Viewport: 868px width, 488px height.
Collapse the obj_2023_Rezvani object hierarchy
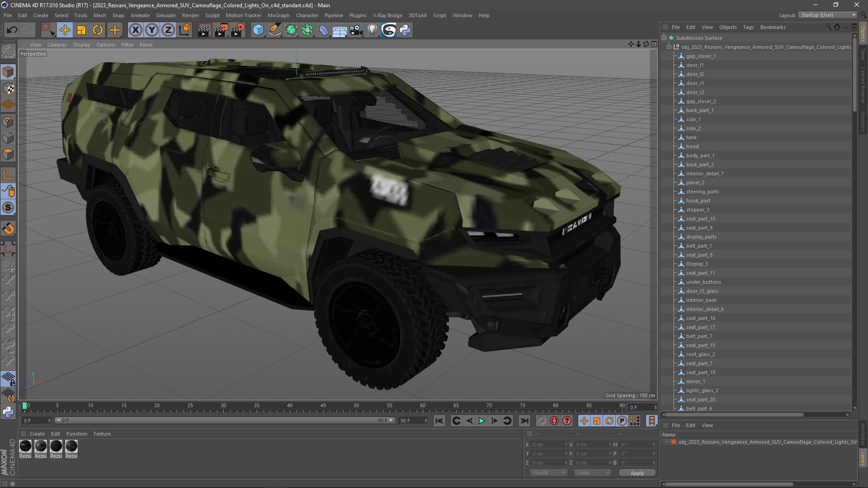[670, 47]
